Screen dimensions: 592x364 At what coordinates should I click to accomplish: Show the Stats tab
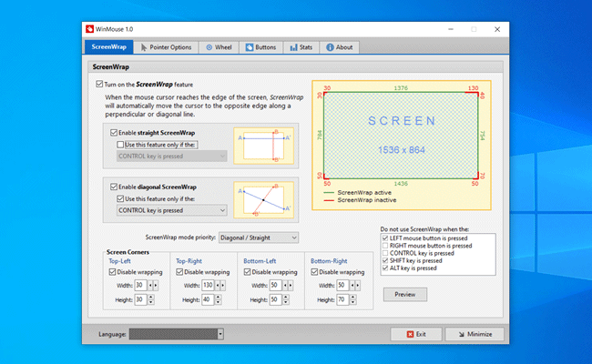click(x=301, y=47)
